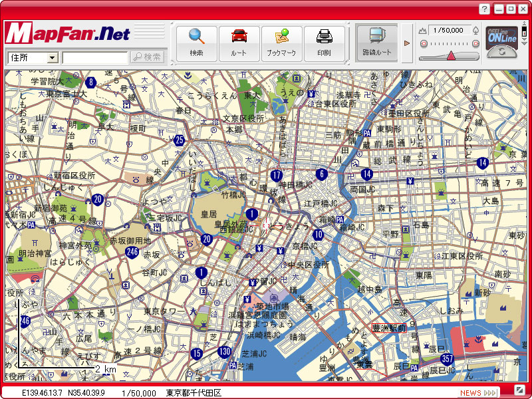This screenshot has height=399, width=532.
Task: Click the 江東区役所 label on map
Action: click(462, 256)
